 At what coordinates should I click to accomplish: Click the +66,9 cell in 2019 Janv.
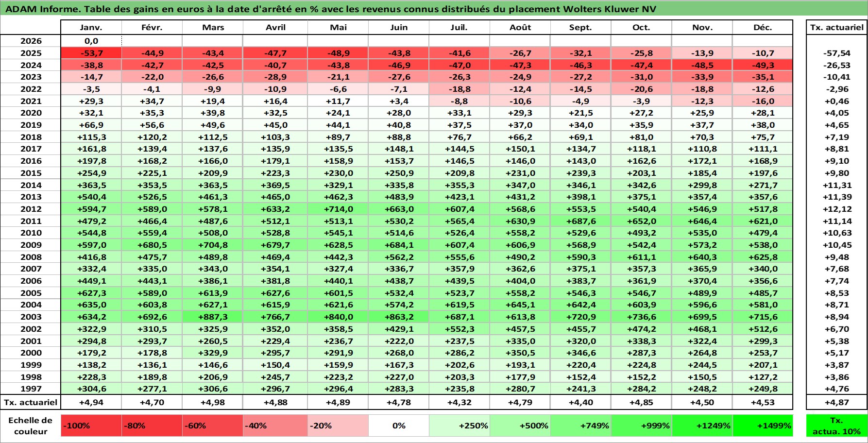pos(91,125)
